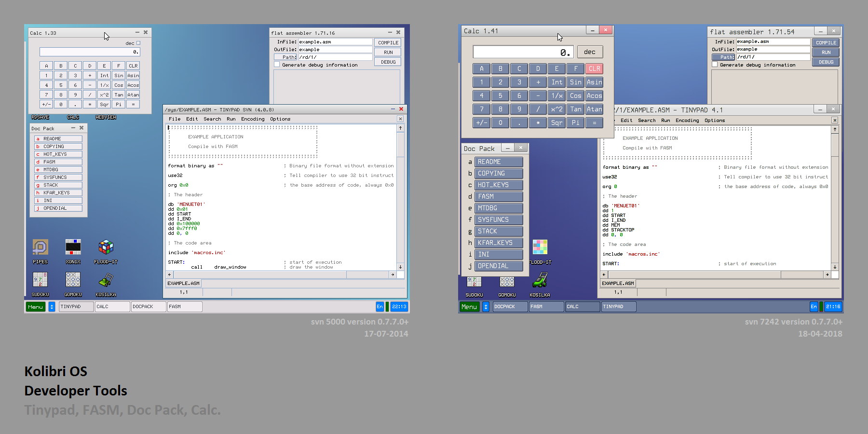Click the blue arrows icon beside Menu
Viewport: 868px width, 434px height.
click(52, 306)
